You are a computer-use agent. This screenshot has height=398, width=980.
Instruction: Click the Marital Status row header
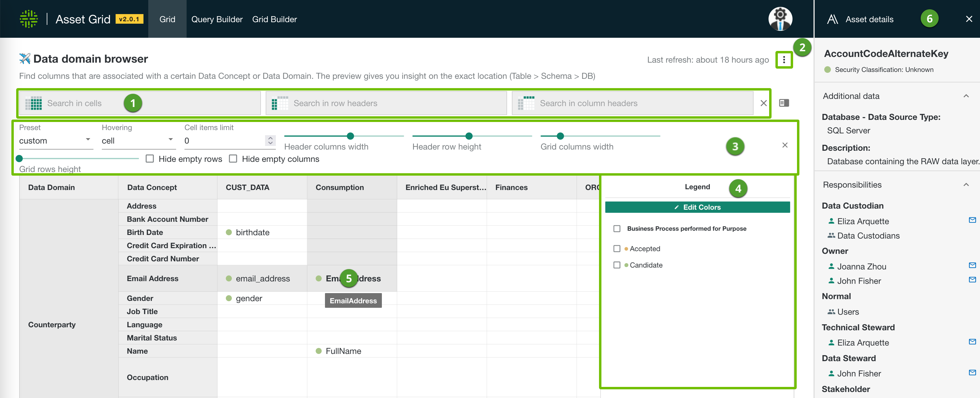[x=168, y=338]
